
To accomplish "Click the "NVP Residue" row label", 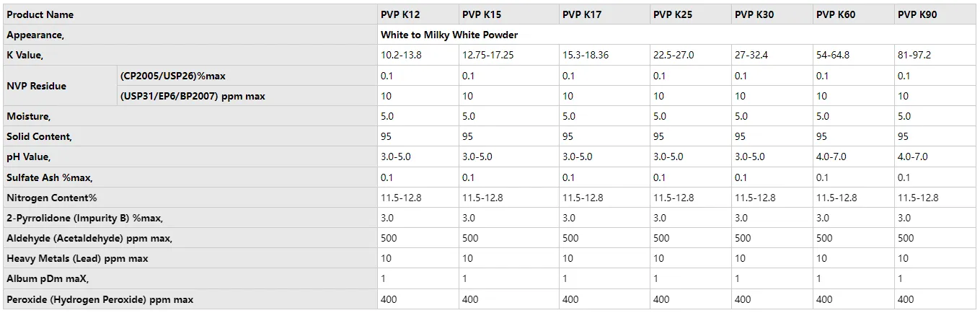I will point(36,86).
